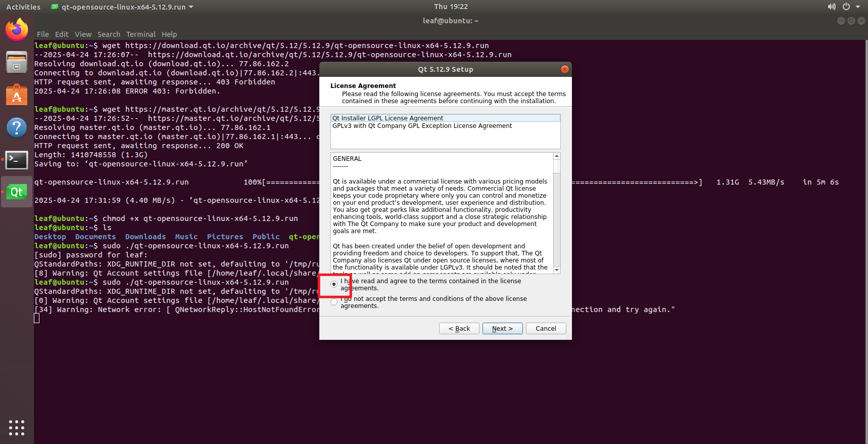Click license text scrollbar down arrow

557,270
